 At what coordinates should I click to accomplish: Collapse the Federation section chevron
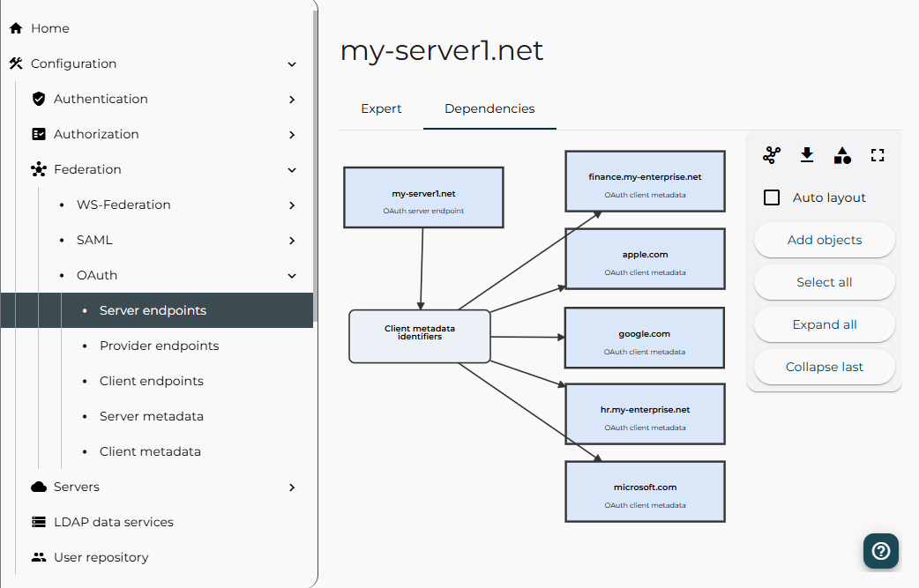tap(292, 170)
